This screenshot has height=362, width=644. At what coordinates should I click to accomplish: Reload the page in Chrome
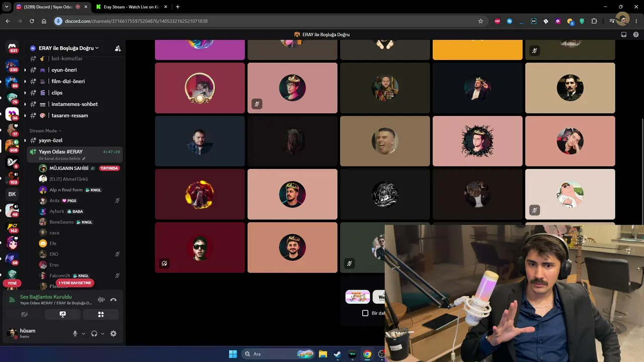tap(32, 21)
